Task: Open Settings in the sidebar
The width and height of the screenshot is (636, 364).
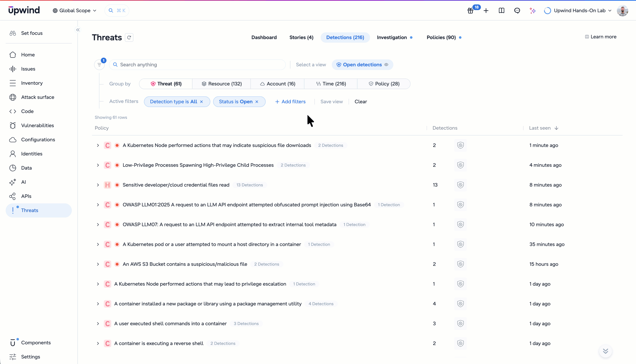Action: pyautogui.click(x=39, y=357)
